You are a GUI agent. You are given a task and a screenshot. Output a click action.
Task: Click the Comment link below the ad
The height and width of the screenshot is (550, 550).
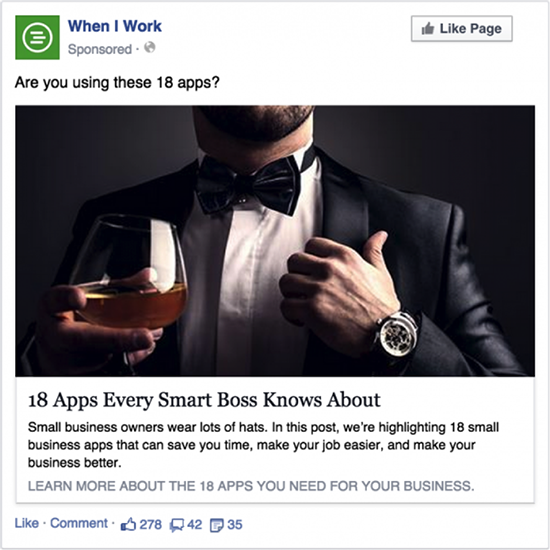[79, 523]
